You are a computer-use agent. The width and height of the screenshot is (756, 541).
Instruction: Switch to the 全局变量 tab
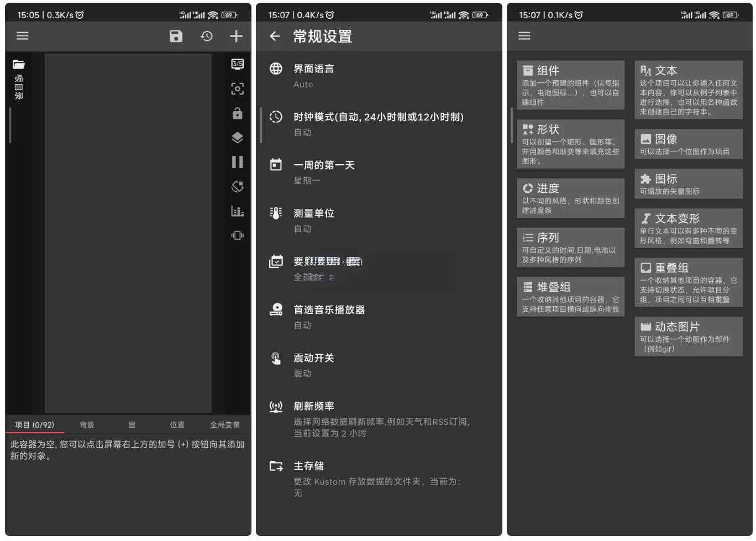click(225, 425)
